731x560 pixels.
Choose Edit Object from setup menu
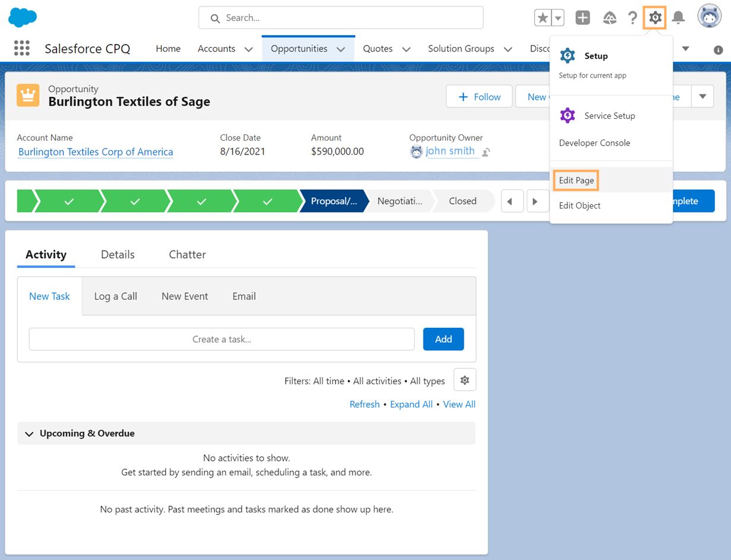click(x=611, y=205)
